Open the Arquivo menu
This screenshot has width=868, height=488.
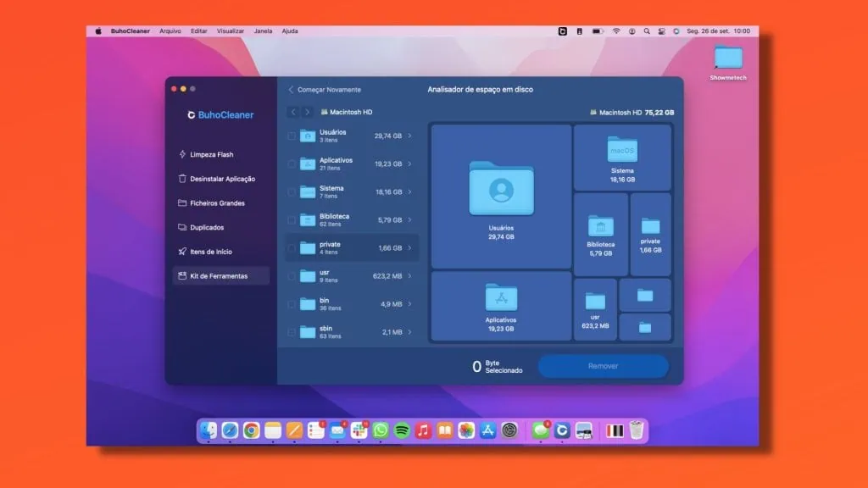tap(170, 31)
